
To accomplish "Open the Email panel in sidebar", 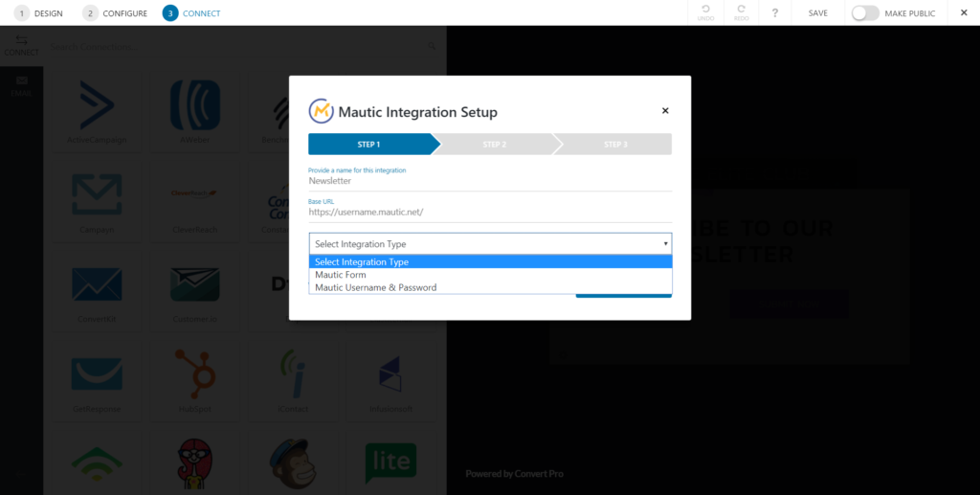I will (x=21, y=86).
